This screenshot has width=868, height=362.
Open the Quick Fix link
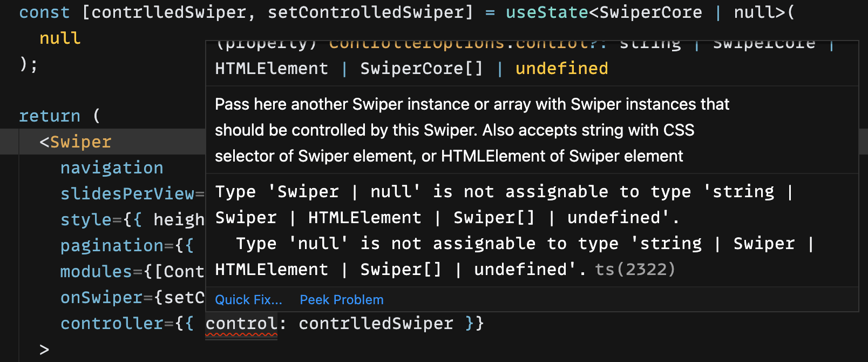click(248, 300)
